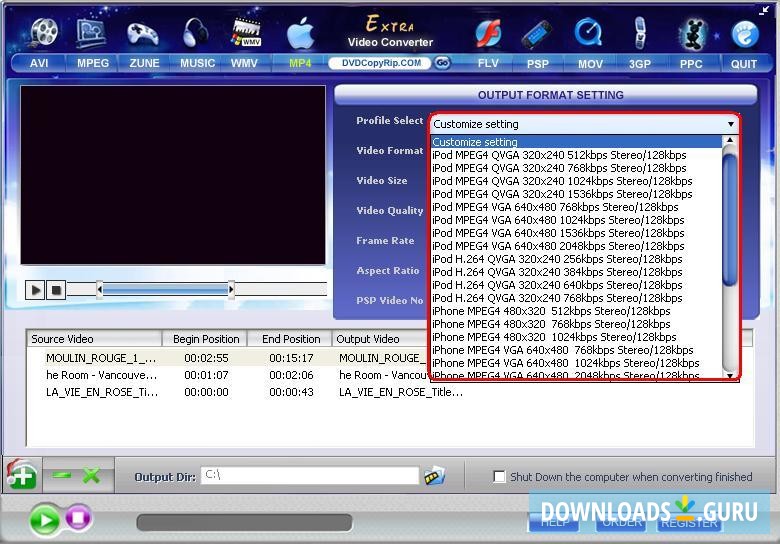This screenshot has height=544, width=780.
Task: Click the profile list scroll-down arrow
Action: (x=730, y=375)
